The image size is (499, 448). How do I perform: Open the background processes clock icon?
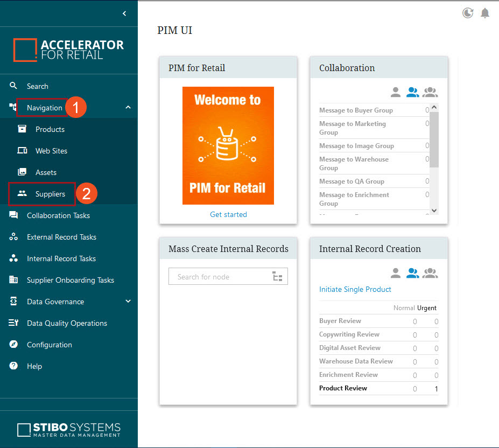(x=468, y=13)
